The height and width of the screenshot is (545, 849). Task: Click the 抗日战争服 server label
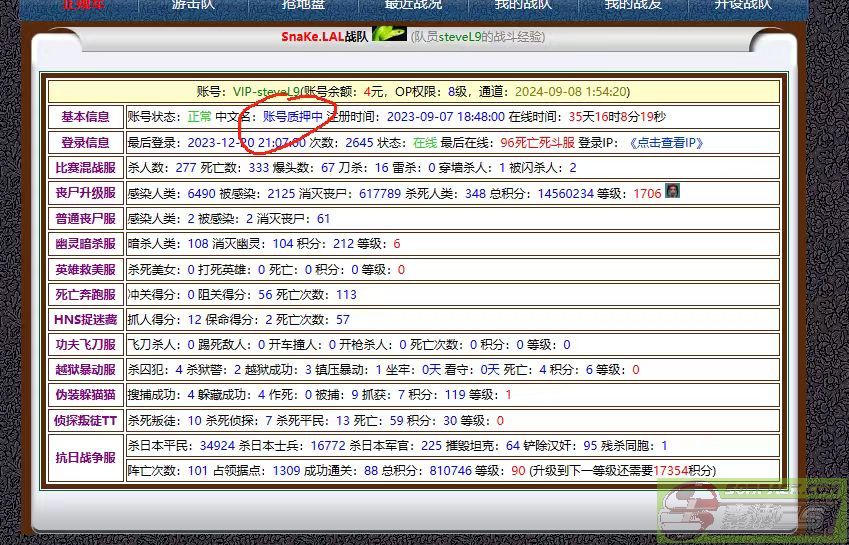(x=85, y=458)
